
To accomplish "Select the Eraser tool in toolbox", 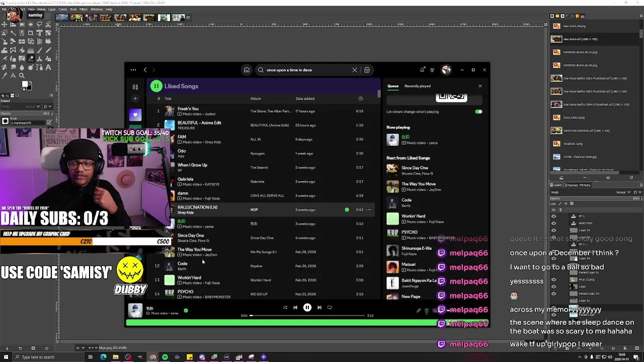I will click(x=31, y=58).
